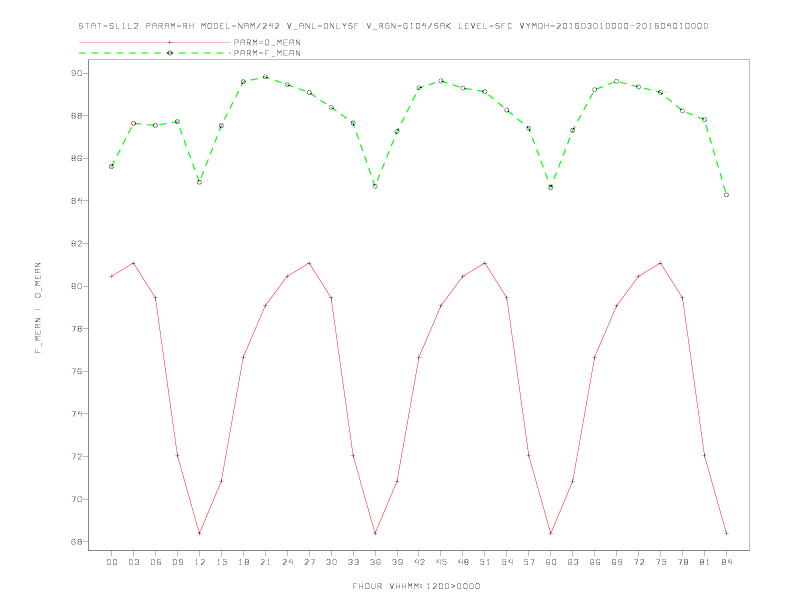Screen dimensions: 792x612
Task: Click the y-axis label 76
Action: 77,371
